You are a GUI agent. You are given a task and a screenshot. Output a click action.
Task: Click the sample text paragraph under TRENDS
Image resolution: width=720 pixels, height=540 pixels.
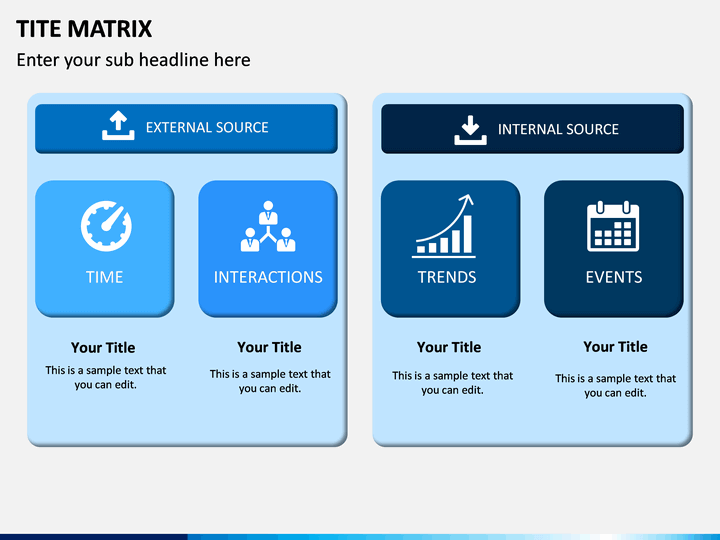click(x=452, y=383)
